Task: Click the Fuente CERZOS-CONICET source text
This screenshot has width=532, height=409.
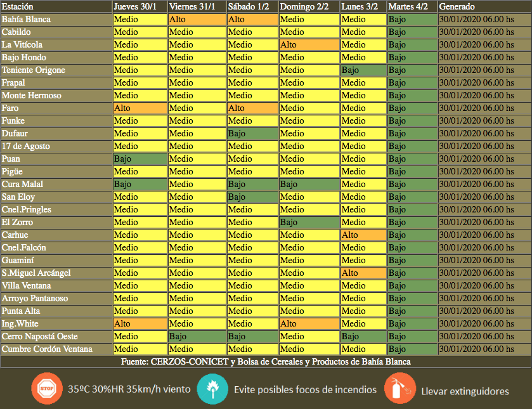Action: pos(266,361)
